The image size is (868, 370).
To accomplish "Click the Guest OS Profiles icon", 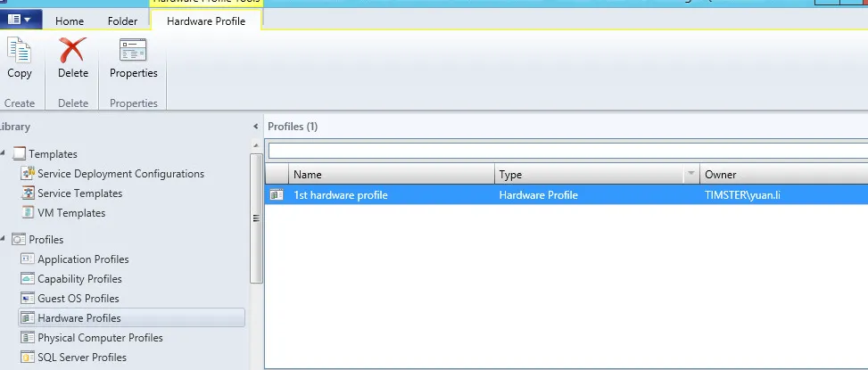I will [x=28, y=298].
